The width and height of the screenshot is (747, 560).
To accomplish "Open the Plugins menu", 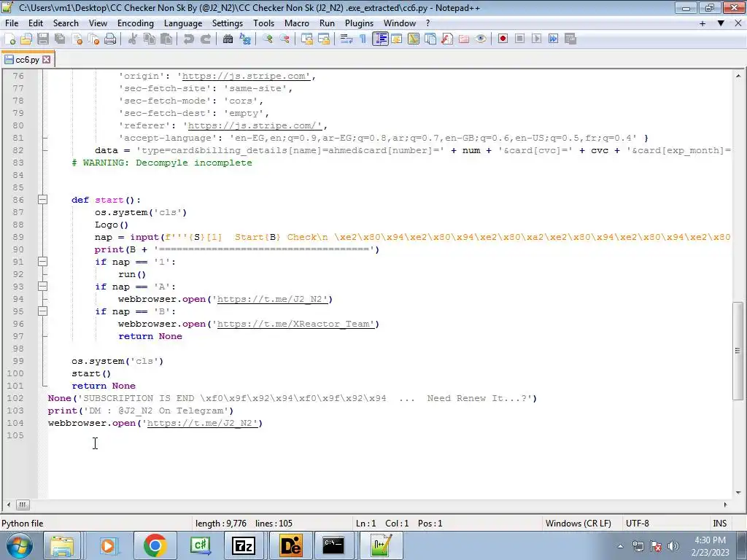I will tap(359, 23).
